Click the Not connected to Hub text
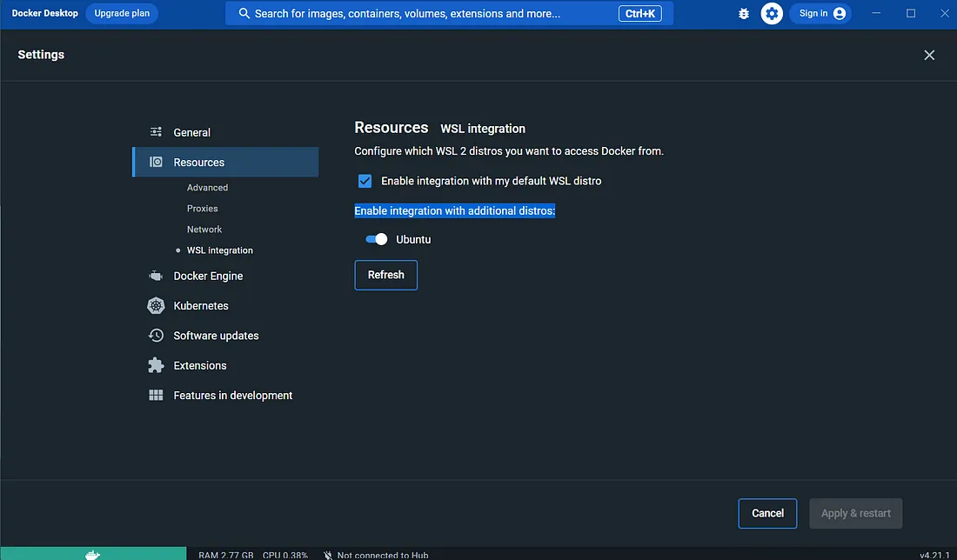The width and height of the screenshot is (957, 560). click(383, 555)
